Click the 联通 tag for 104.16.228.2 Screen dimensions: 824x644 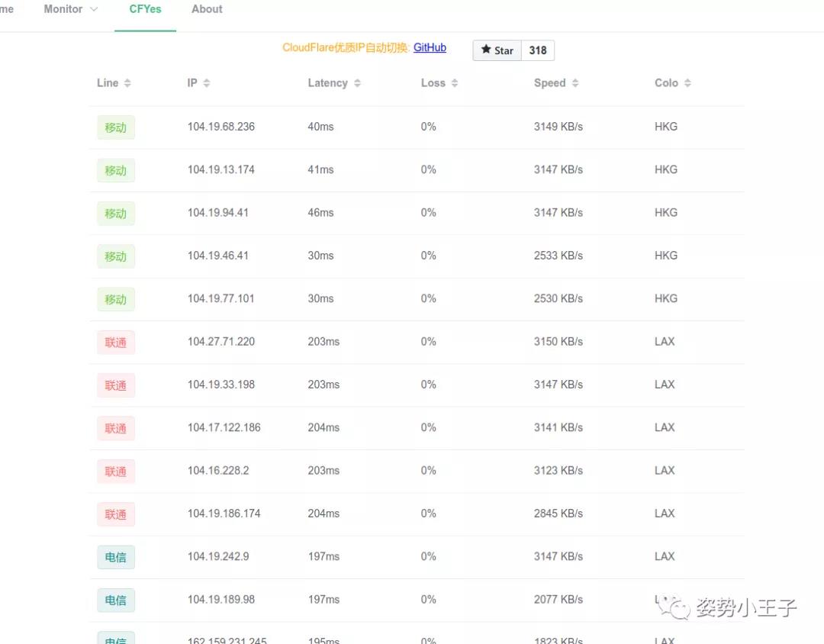116,472
